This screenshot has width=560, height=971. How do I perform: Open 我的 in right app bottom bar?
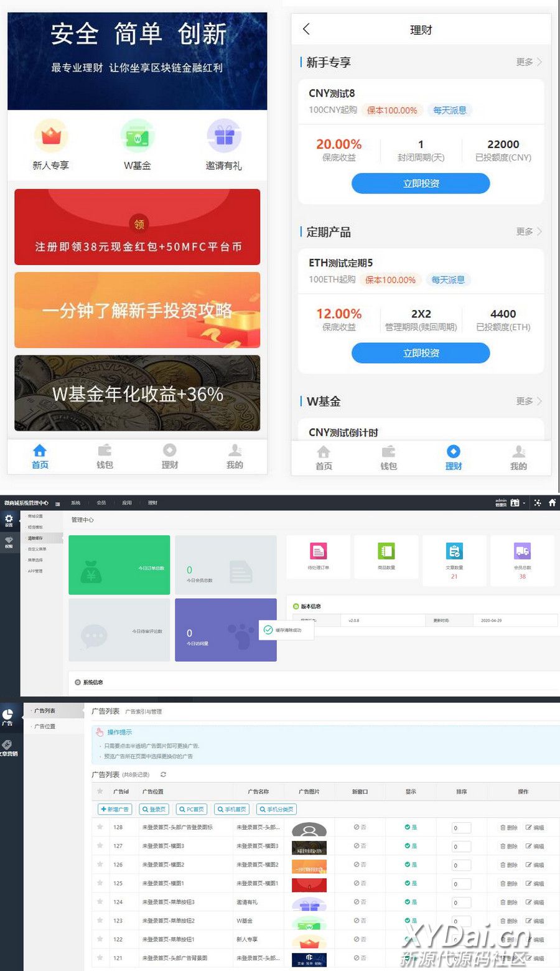518,458
